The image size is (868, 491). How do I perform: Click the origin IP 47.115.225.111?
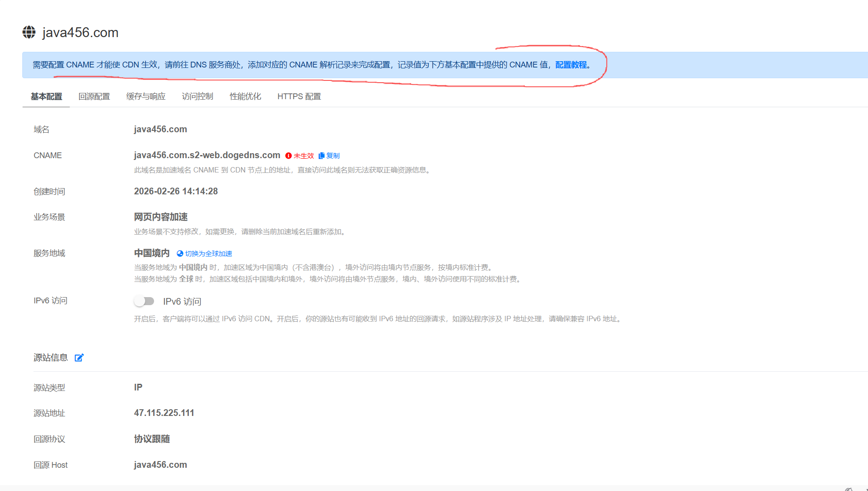point(164,412)
